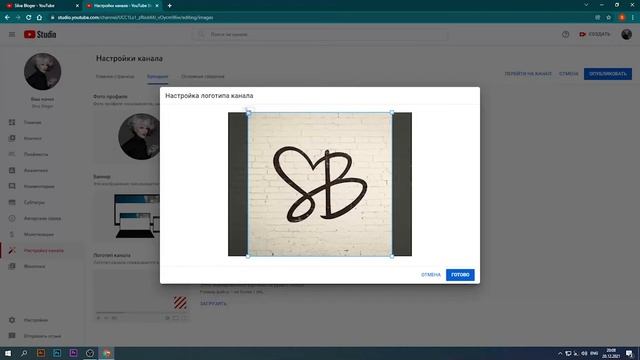Click the profile photo preview on the branding page
This screenshot has width=640, height=360.
click(140, 136)
